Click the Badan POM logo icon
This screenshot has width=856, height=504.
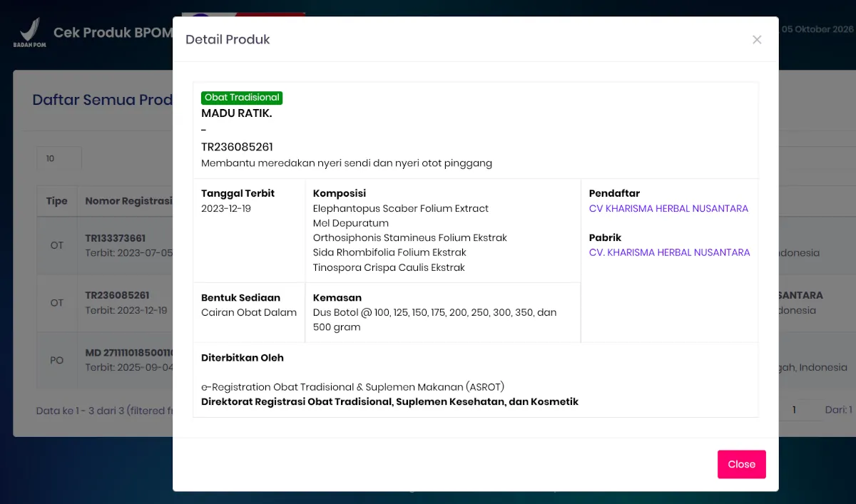tap(29, 33)
